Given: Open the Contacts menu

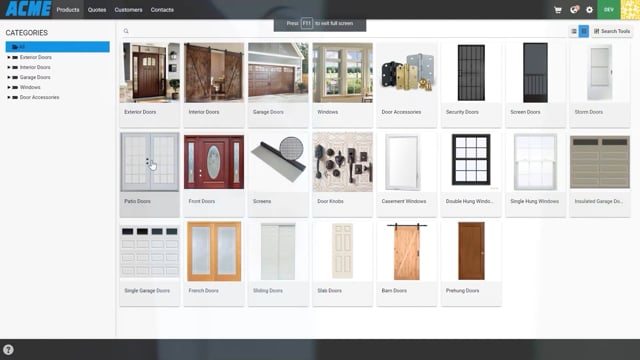Looking at the screenshot, I should 162,9.
